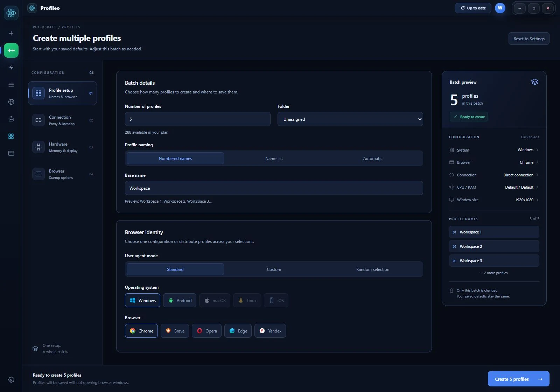Click the plus icon in left sidebar
This screenshot has height=392, width=560.
(11, 33)
